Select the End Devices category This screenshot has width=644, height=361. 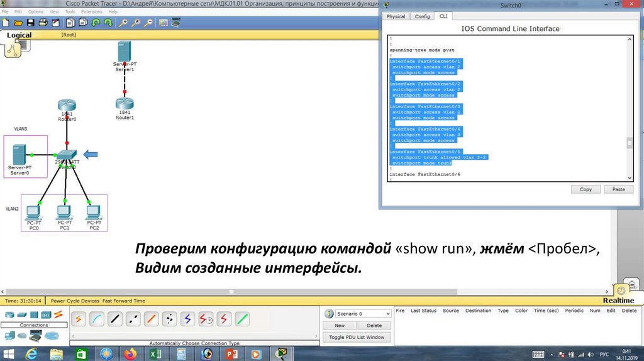coord(10,336)
